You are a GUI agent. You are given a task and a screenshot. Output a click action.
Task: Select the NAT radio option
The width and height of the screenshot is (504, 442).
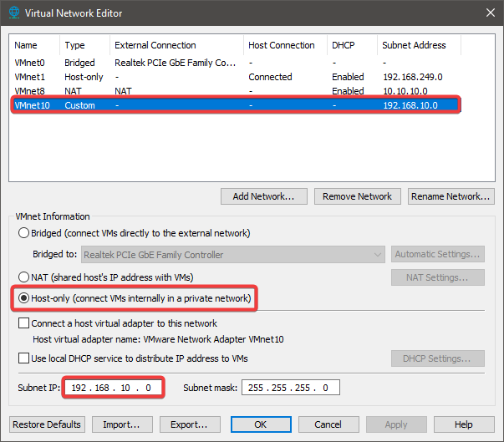point(24,277)
